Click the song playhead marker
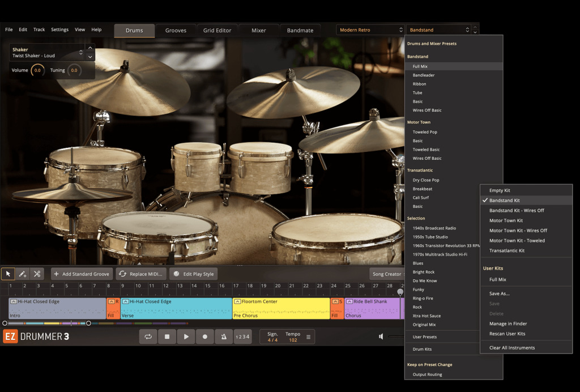The image size is (580, 392). tap(400, 292)
